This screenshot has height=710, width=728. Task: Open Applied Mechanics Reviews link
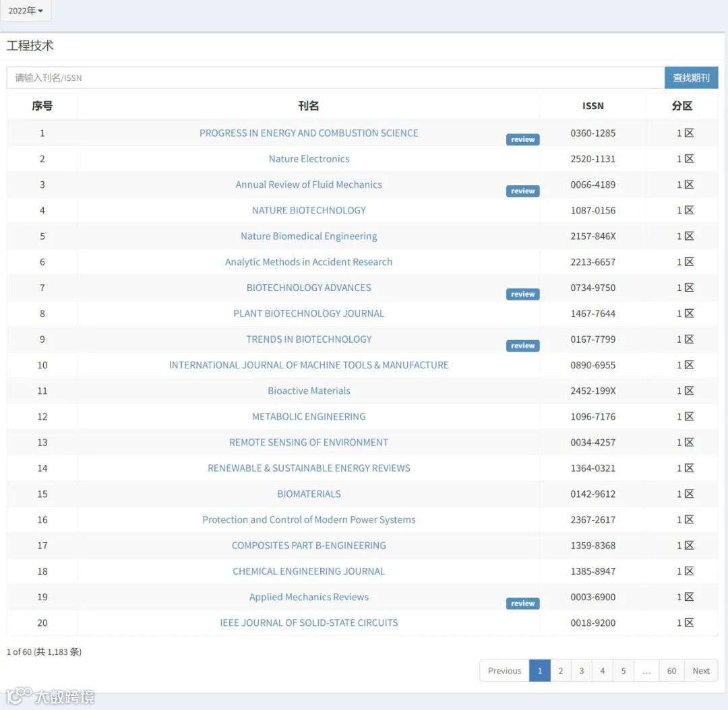[x=309, y=597]
